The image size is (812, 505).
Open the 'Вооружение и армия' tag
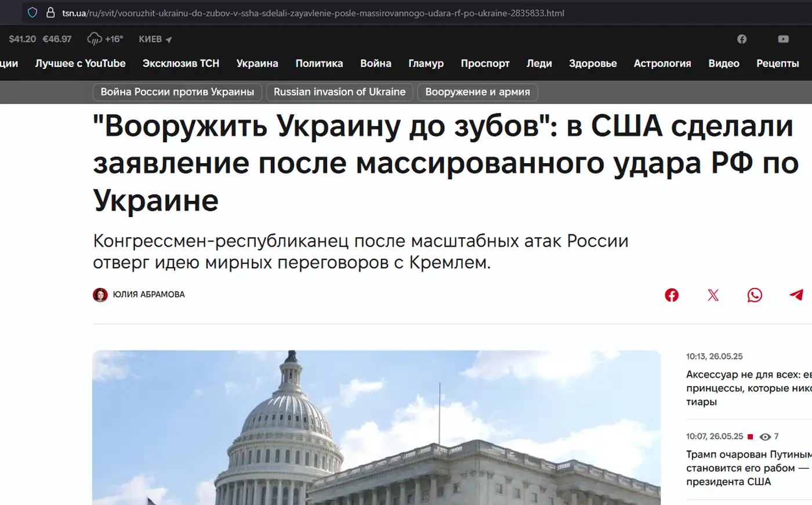tap(477, 91)
